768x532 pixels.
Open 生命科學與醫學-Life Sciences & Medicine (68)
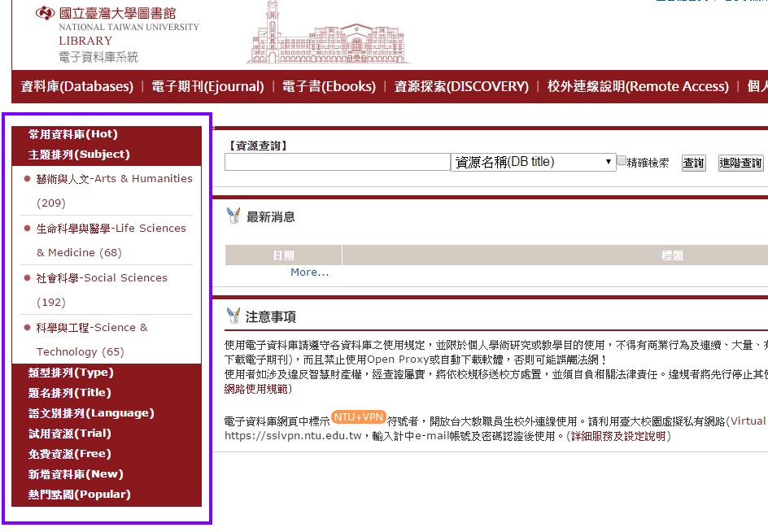tap(111, 241)
